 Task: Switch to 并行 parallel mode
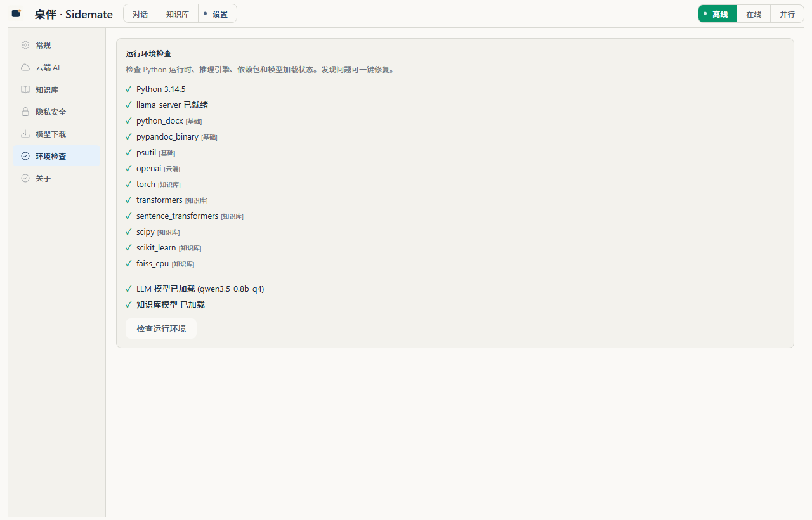point(787,14)
